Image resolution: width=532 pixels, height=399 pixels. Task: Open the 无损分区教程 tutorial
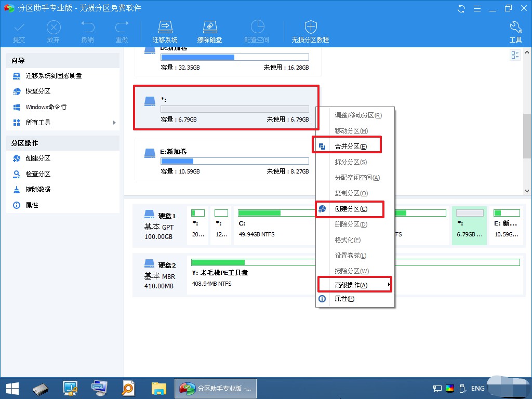click(311, 32)
